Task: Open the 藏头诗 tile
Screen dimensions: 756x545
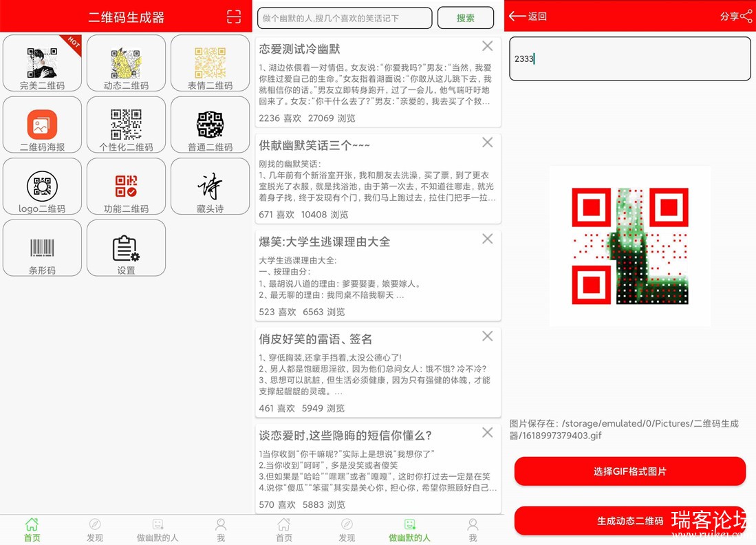Action: pyautogui.click(x=210, y=186)
